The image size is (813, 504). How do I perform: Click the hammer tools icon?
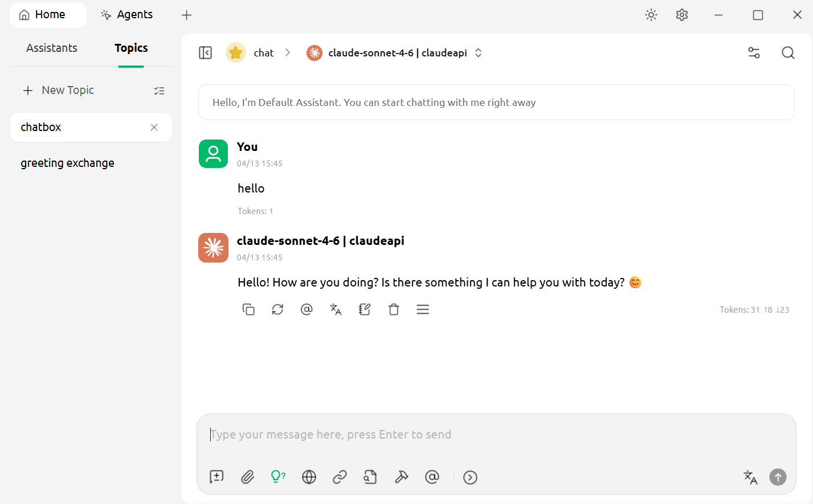click(402, 477)
